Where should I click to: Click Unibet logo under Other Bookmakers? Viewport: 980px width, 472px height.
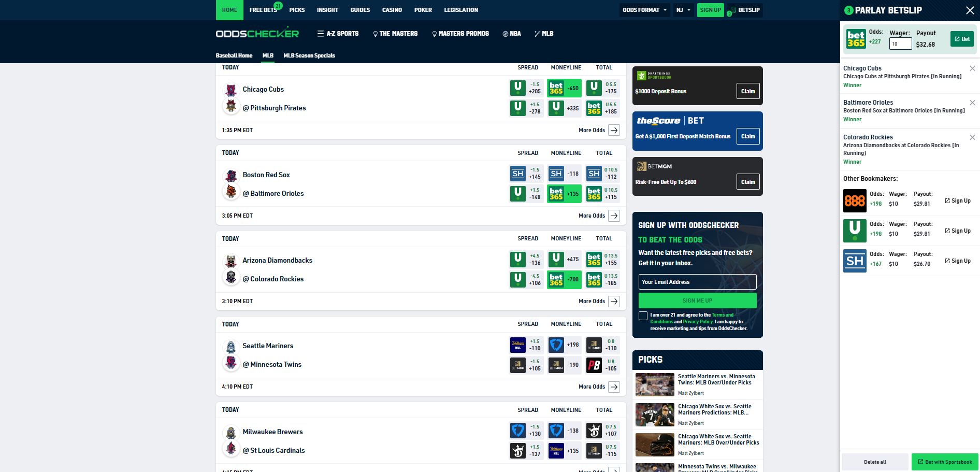(x=855, y=231)
